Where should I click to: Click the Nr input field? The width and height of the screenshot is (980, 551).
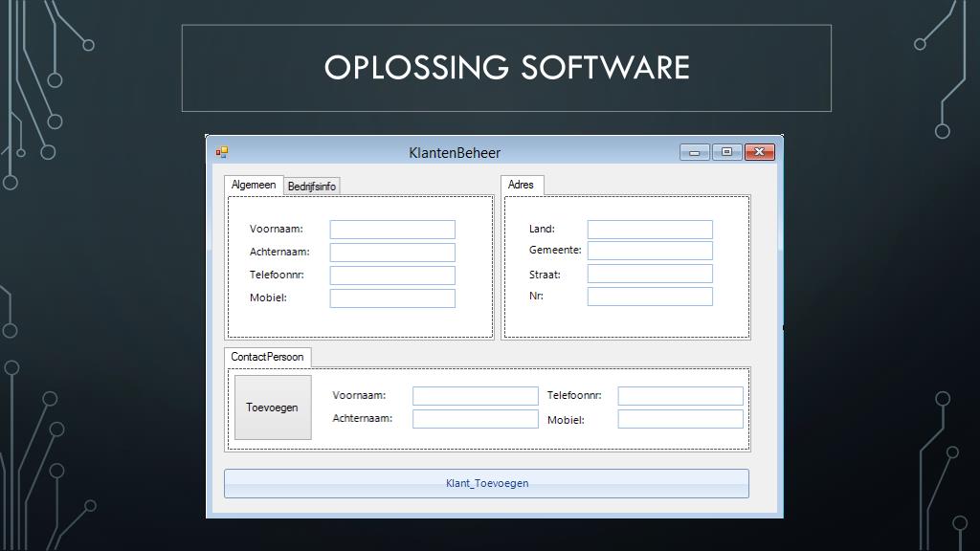650,297
